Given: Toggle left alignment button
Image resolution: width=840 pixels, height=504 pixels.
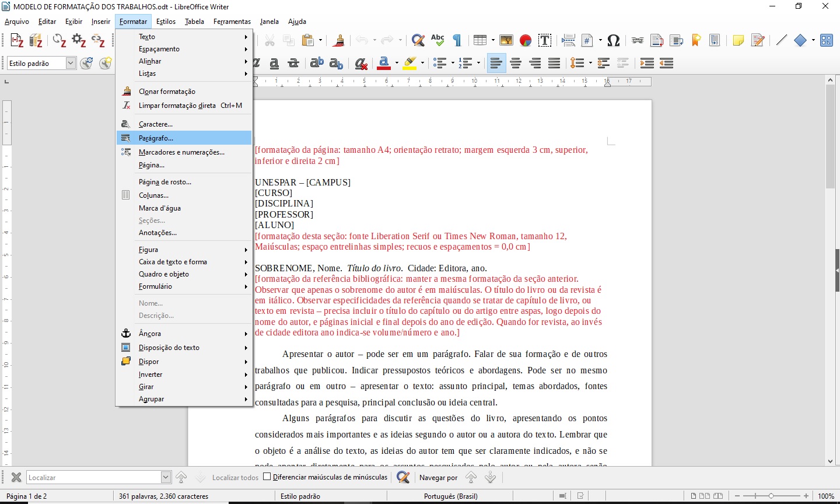Looking at the screenshot, I should [x=496, y=63].
